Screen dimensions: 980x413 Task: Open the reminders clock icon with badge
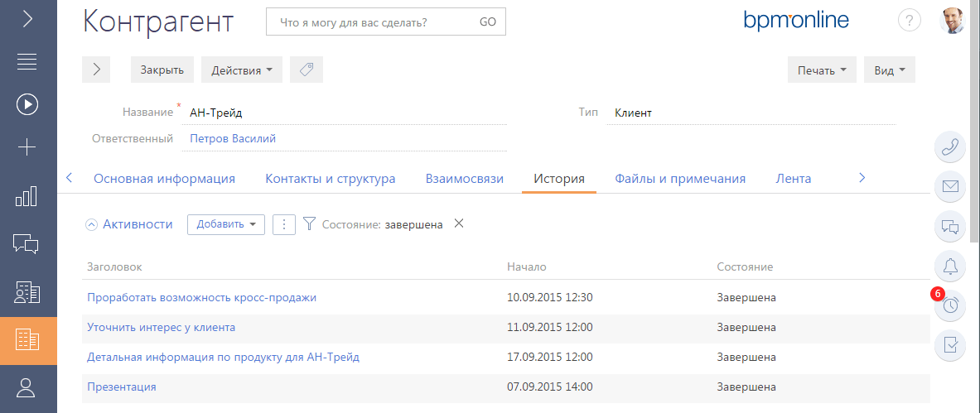[x=950, y=305]
